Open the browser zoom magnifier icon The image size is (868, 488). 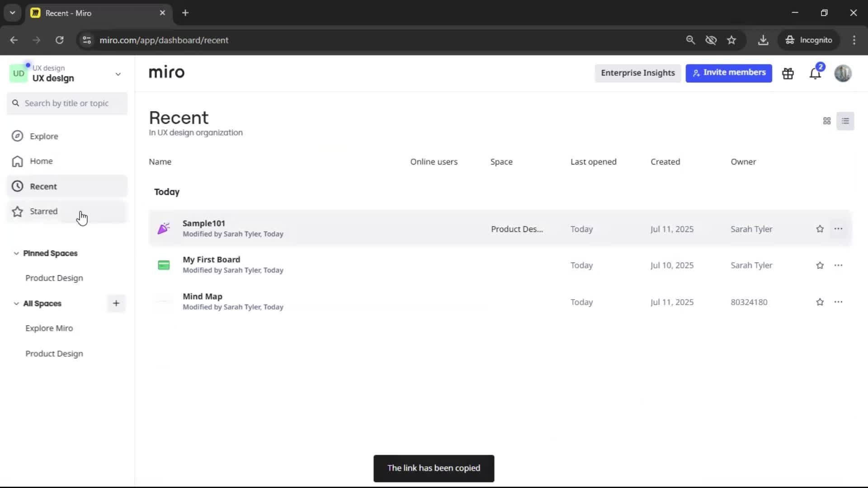690,40
